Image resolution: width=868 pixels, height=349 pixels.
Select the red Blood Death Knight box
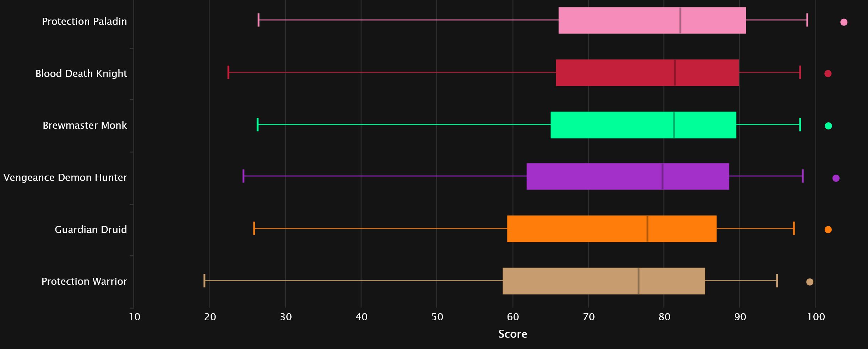tap(647, 73)
